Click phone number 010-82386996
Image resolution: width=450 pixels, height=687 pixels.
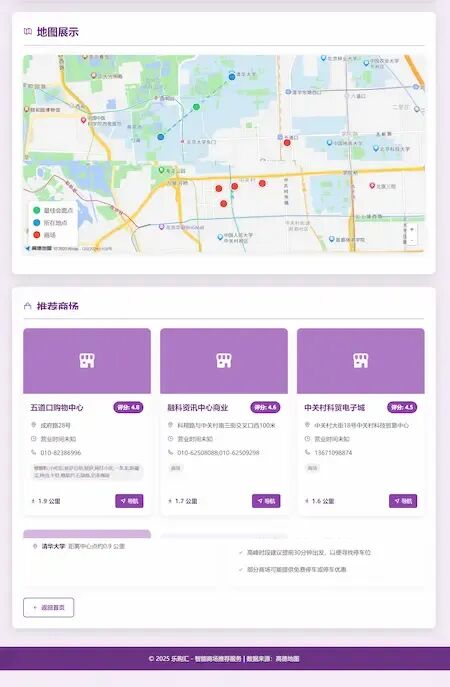61,453
